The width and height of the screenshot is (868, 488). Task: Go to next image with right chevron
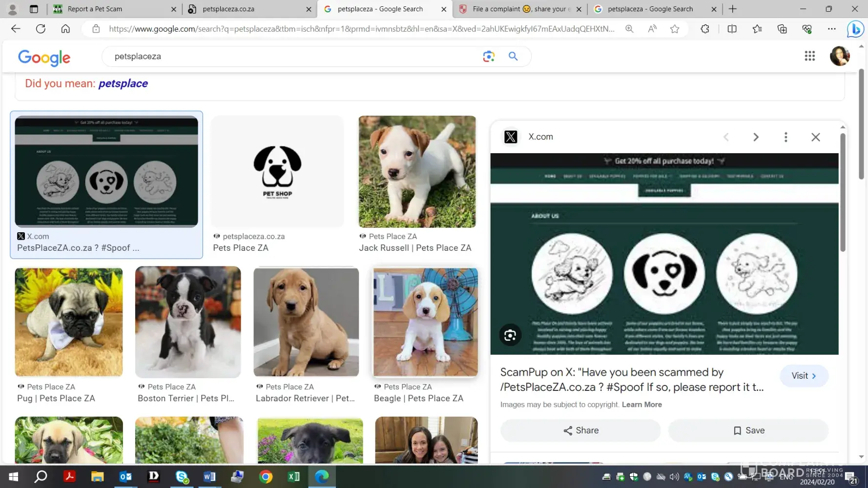tap(756, 137)
